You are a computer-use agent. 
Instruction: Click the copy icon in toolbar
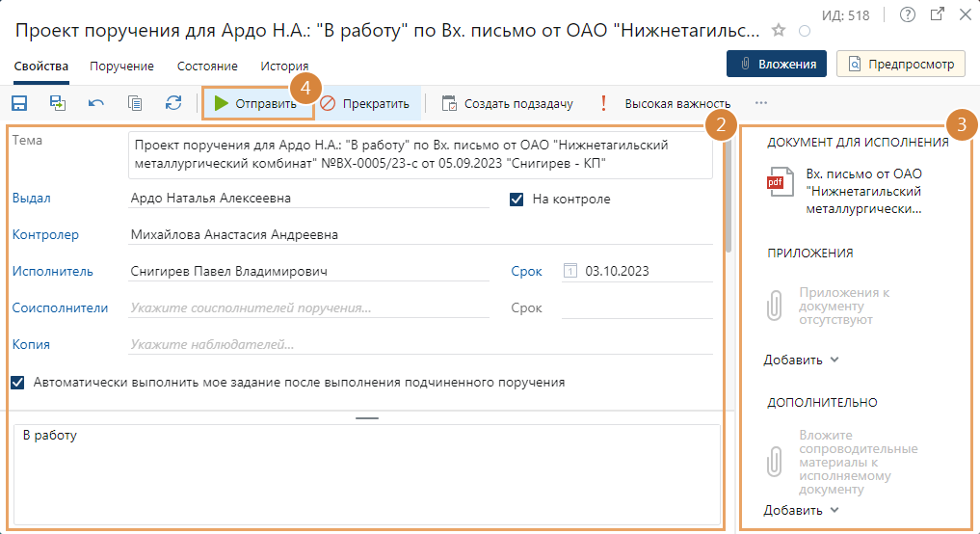(x=135, y=103)
